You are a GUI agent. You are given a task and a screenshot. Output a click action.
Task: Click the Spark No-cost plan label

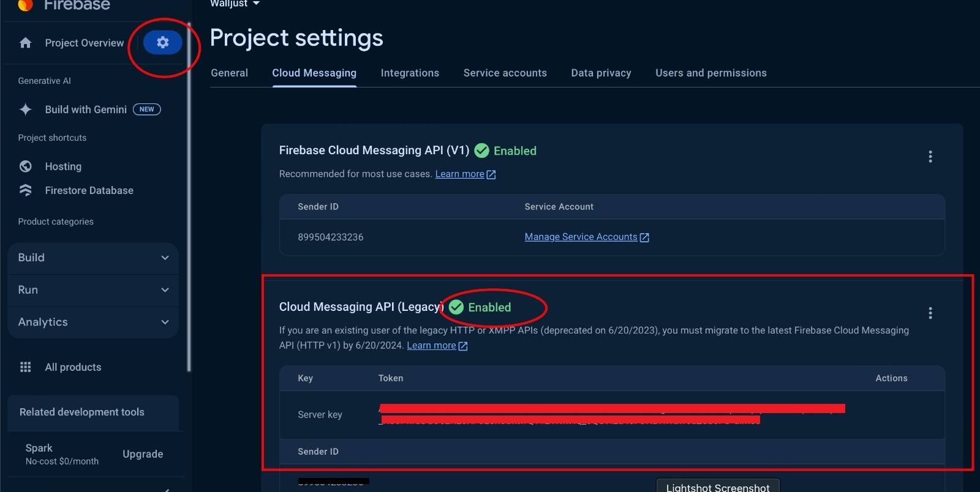pyautogui.click(x=62, y=454)
